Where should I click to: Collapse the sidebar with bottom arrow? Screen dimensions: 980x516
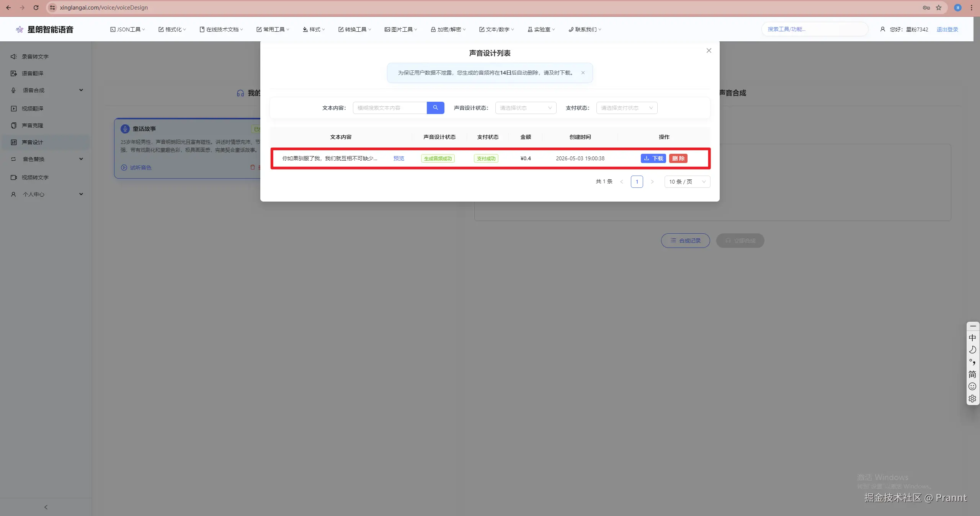click(x=46, y=507)
